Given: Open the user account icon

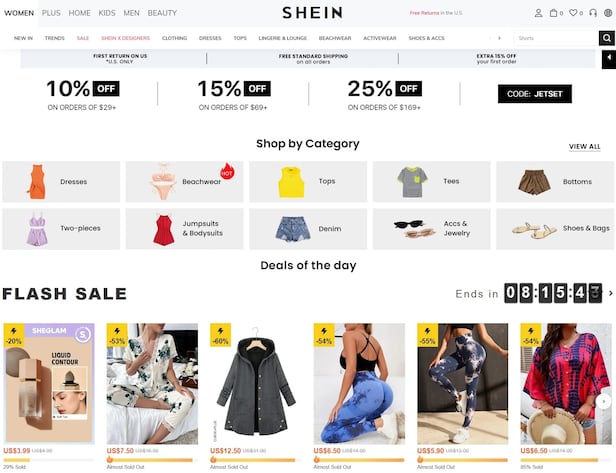Looking at the screenshot, I should click(x=538, y=13).
